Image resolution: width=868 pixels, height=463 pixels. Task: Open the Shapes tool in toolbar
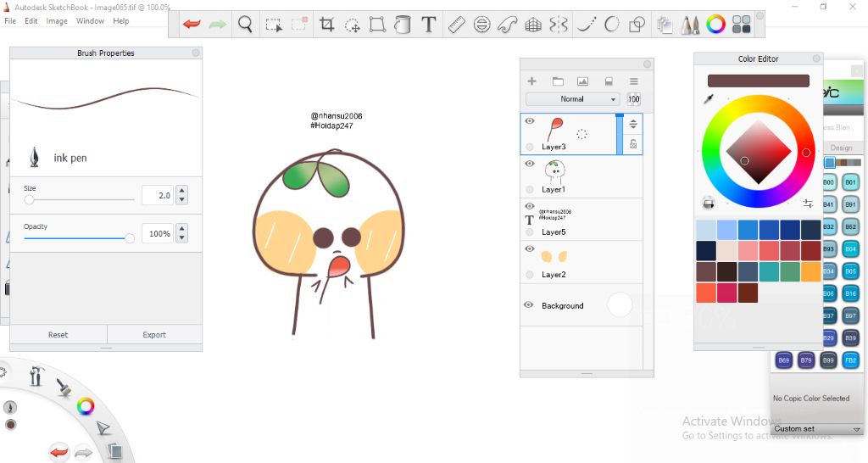[637, 25]
